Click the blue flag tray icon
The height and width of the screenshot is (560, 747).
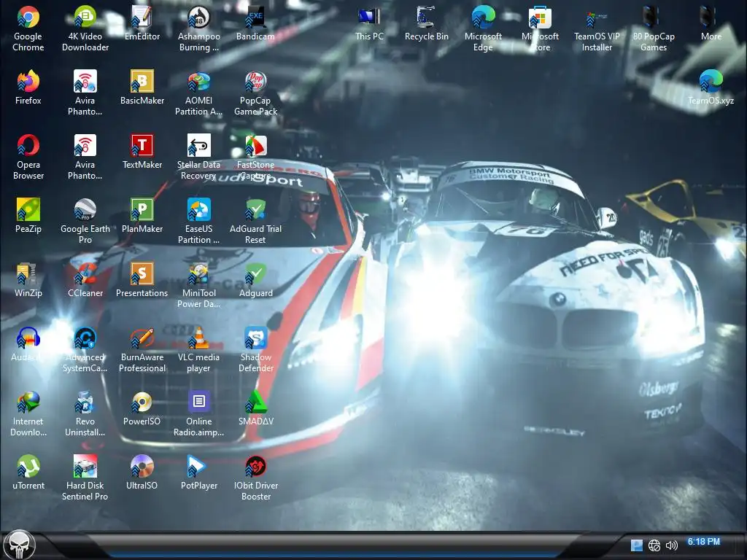point(636,545)
